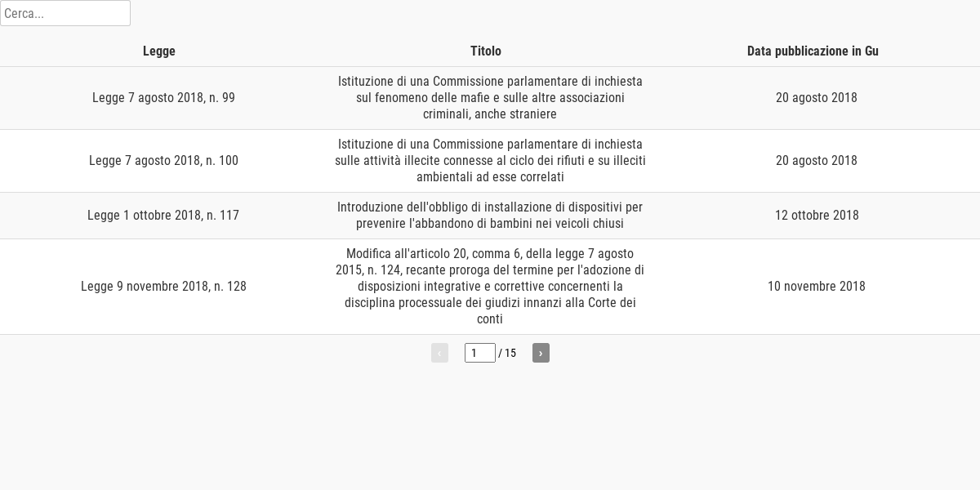This screenshot has height=490, width=980.
Task: Open title about abbandono di bambini nei veicoli
Action: click(490, 216)
